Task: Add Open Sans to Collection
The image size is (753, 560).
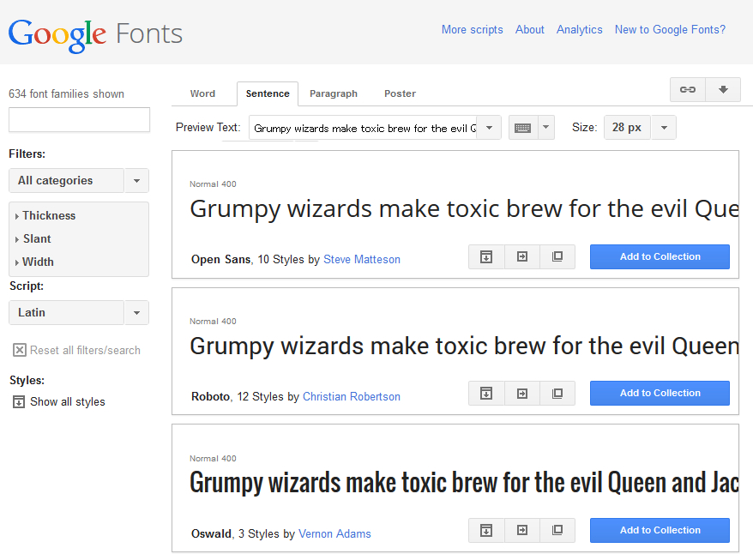Action: (660, 256)
